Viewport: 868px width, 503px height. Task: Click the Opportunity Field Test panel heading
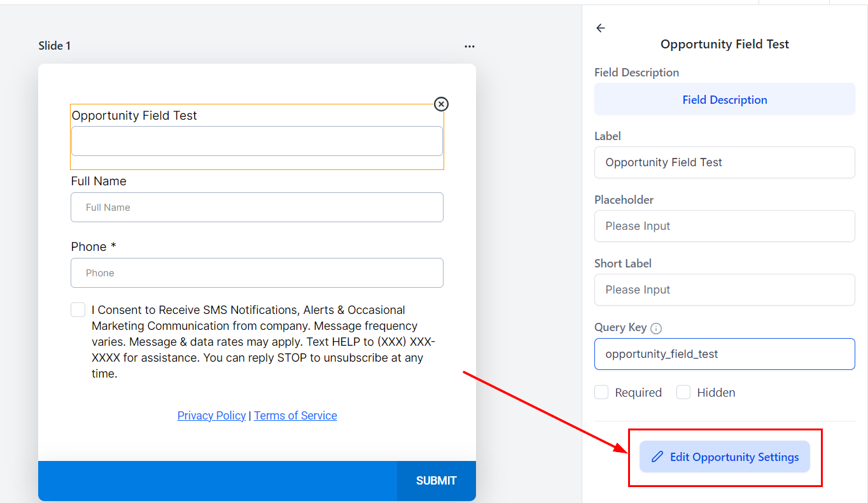725,44
